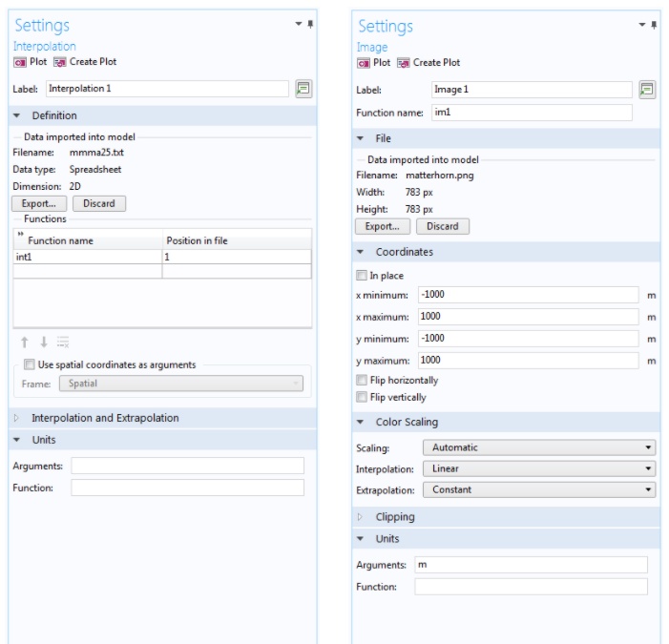Screen dimensions: 669x644
Task: Open comment icon next to Image 1 label
Action: pos(647,90)
